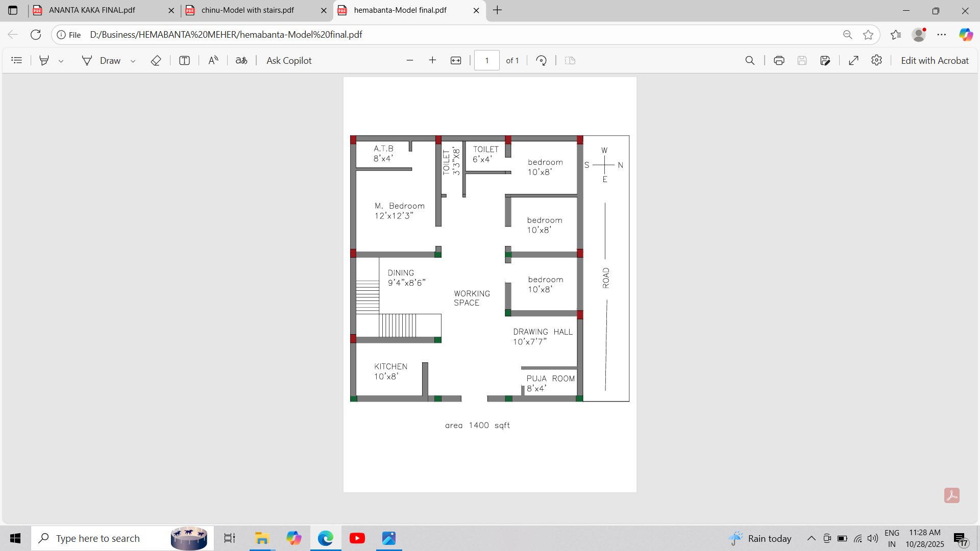The height and width of the screenshot is (551, 980).
Task: Open a new browser tab
Action: [498, 10]
